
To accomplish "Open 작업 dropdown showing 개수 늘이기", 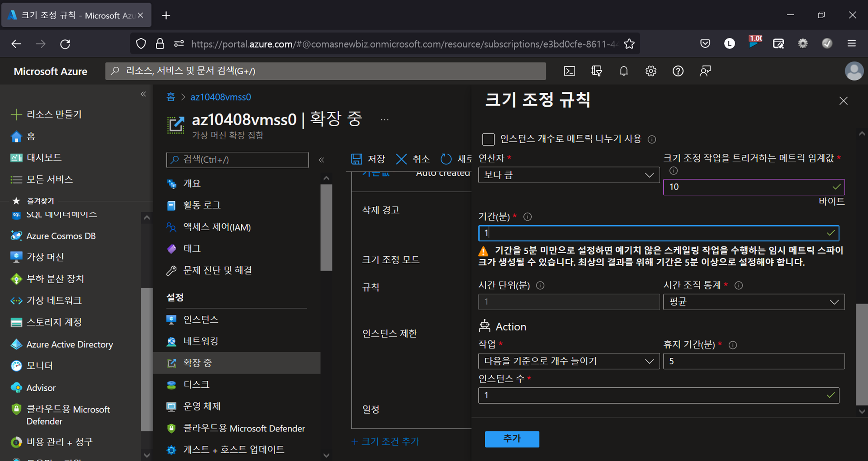I will pos(569,361).
